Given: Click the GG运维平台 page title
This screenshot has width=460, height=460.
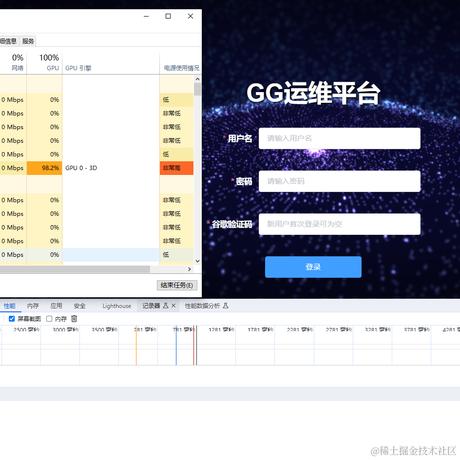Looking at the screenshot, I should [x=313, y=93].
